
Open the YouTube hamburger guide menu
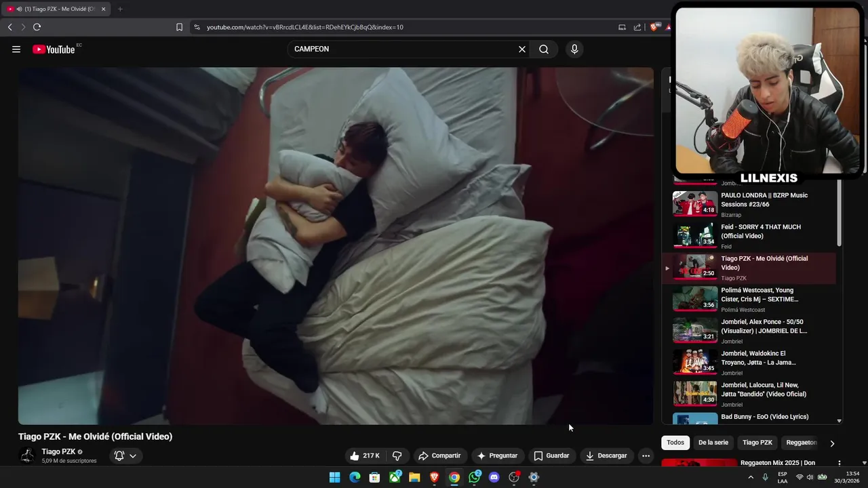tap(16, 49)
